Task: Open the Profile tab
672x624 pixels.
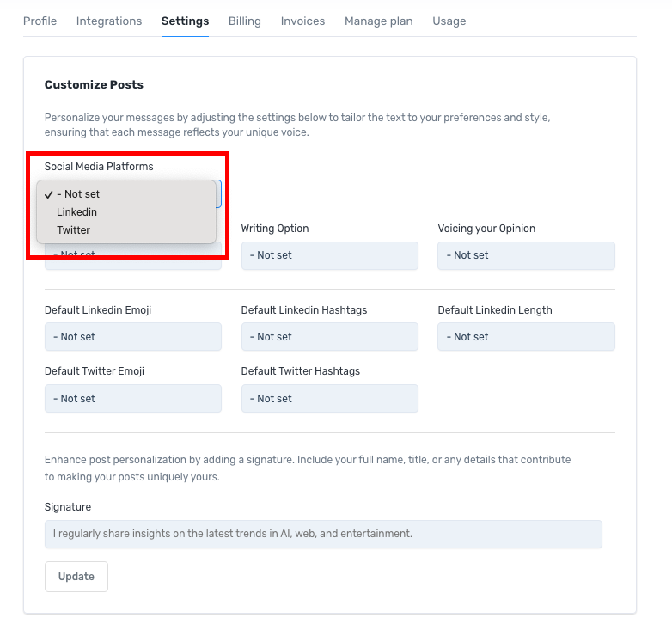Action: point(40,21)
